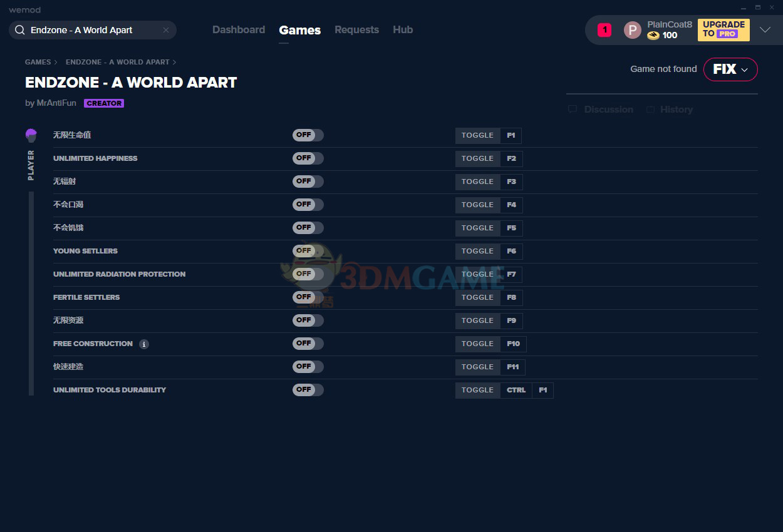Click the F7 hotkey button
Screen dimensions: 783x532
[x=512, y=274]
